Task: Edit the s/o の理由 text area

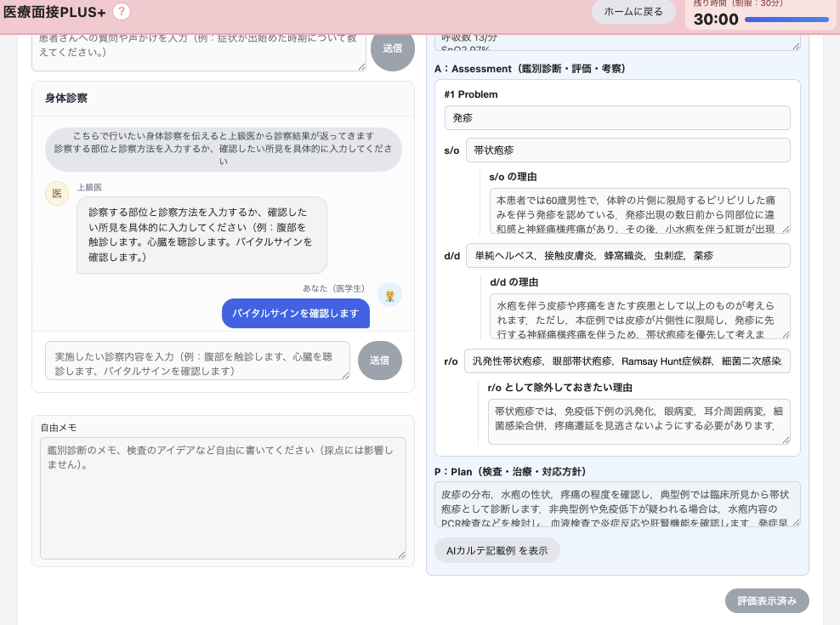Action: [639, 211]
